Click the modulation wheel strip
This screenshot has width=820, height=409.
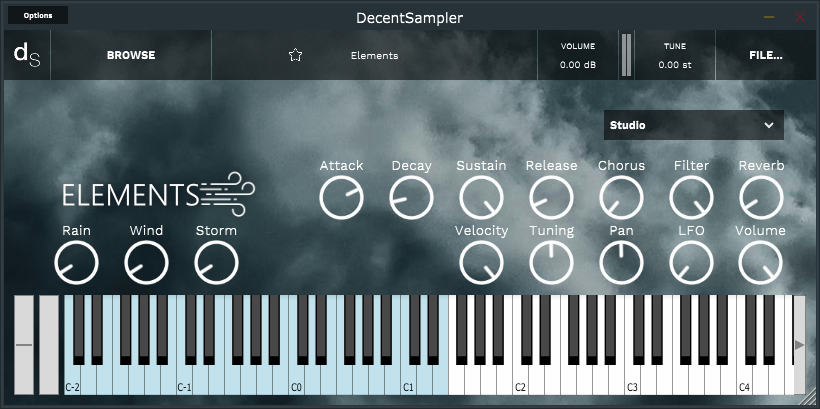click(x=49, y=345)
